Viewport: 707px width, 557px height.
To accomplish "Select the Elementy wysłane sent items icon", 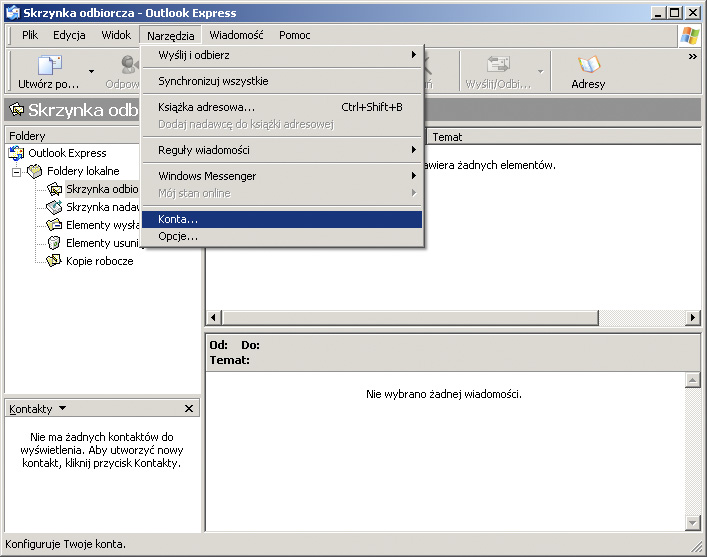I will (54, 225).
